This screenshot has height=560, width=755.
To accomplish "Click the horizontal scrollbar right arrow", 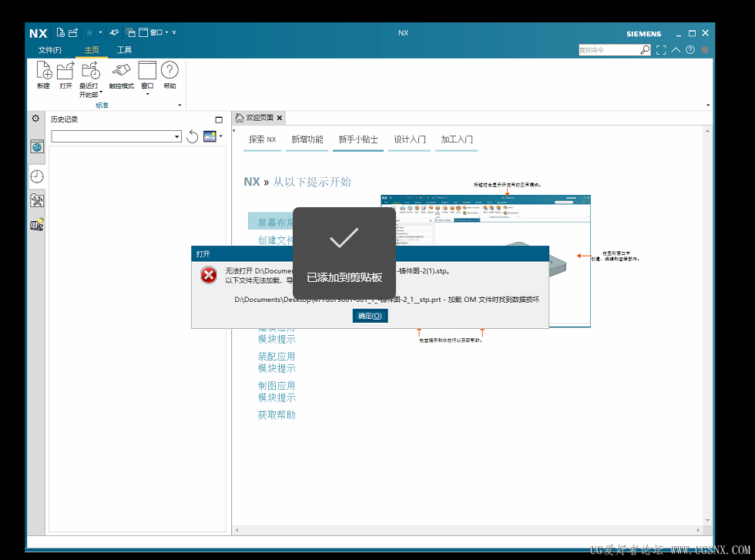I will [x=698, y=530].
